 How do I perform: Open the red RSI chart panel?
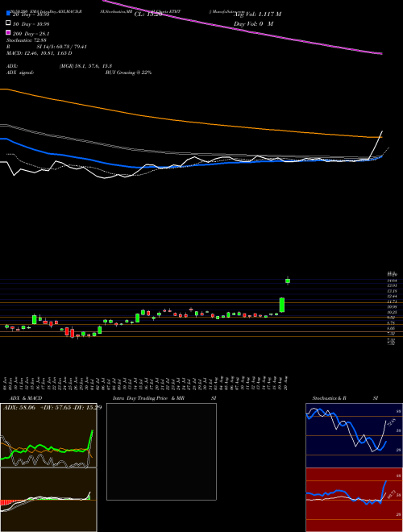pos(354,500)
